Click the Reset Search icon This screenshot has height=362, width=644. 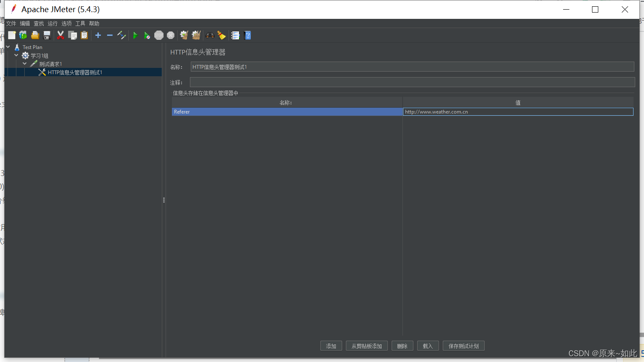(x=222, y=35)
